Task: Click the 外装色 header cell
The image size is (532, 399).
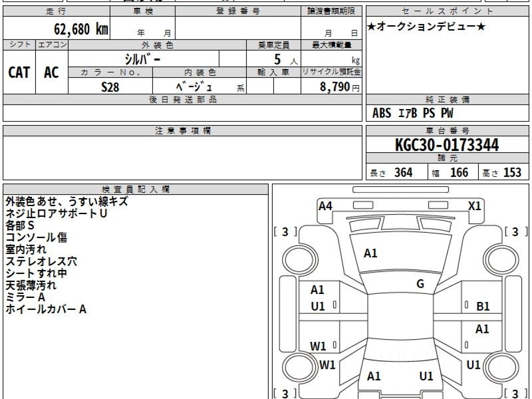Action: coord(157,45)
